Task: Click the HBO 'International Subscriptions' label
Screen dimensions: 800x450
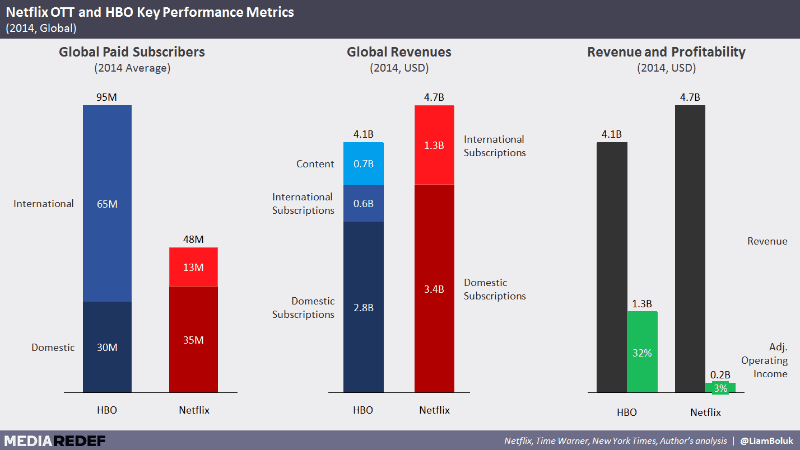Action: click(x=303, y=204)
